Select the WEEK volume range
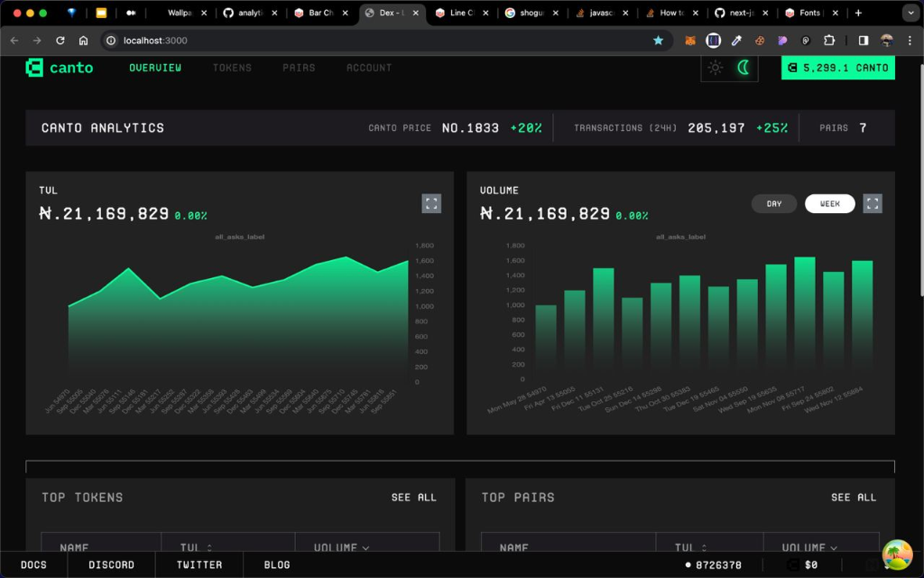The height and width of the screenshot is (578, 924). pyautogui.click(x=830, y=203)
